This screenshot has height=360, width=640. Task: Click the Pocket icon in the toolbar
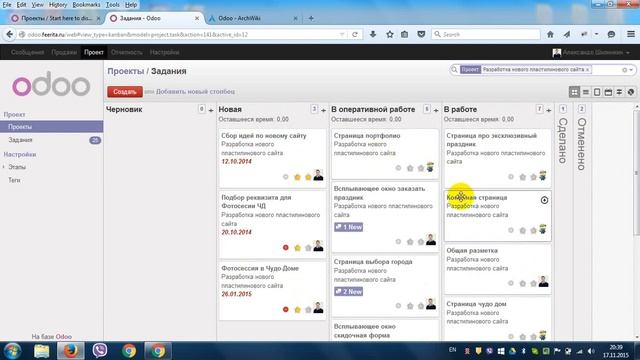click(421, 34)
